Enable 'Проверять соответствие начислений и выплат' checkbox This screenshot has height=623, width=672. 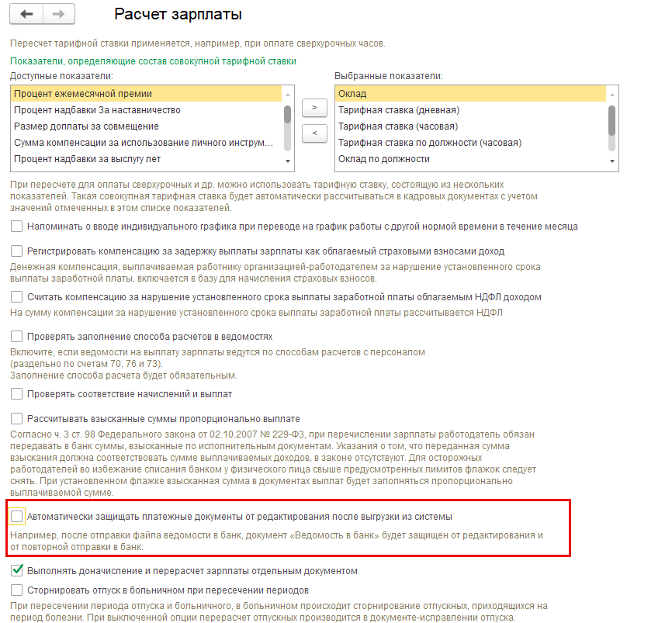17,394
